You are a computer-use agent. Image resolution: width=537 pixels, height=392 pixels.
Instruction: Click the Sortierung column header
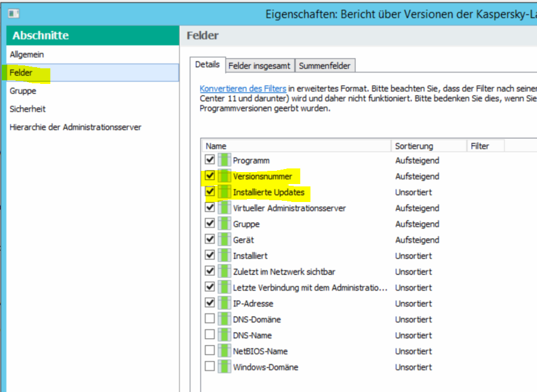tap(429, 146)
